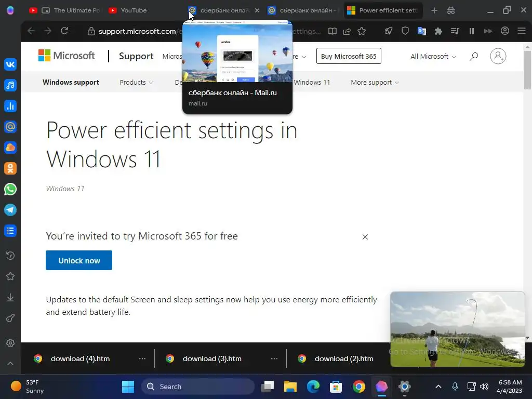
Task: Click the Unlock now button
Action: [79, 260]
